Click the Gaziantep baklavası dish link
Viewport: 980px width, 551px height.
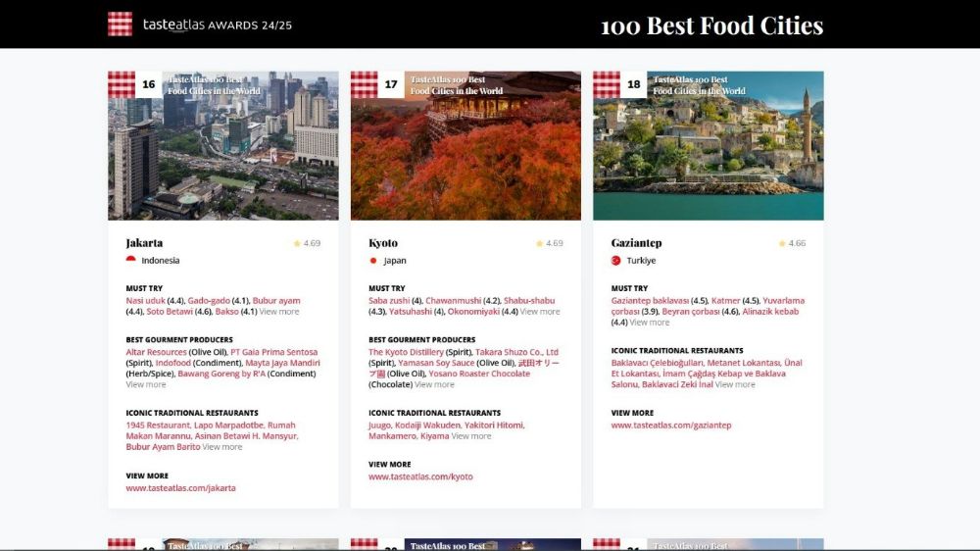(649, 300)
